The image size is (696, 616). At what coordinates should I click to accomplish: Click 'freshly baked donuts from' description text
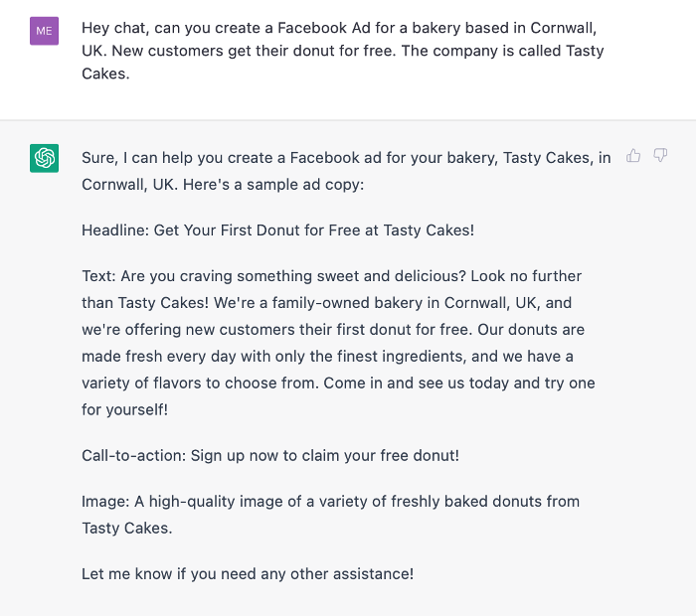pyautogui.click(x=485, y=502)
